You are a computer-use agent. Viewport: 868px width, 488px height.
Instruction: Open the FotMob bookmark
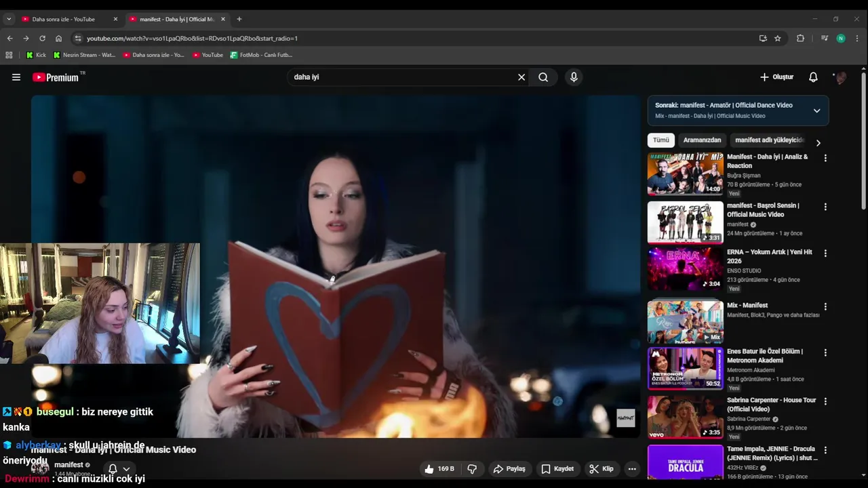tap(261, 55)
